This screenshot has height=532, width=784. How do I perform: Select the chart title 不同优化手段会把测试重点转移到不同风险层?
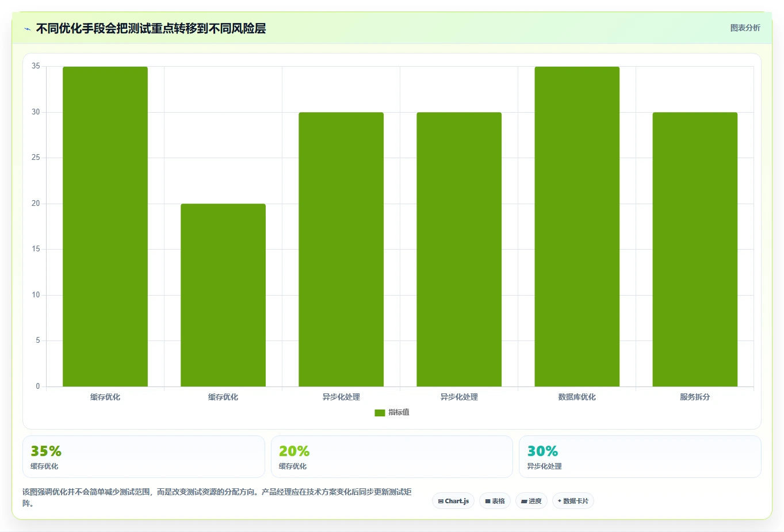point(151,28)
